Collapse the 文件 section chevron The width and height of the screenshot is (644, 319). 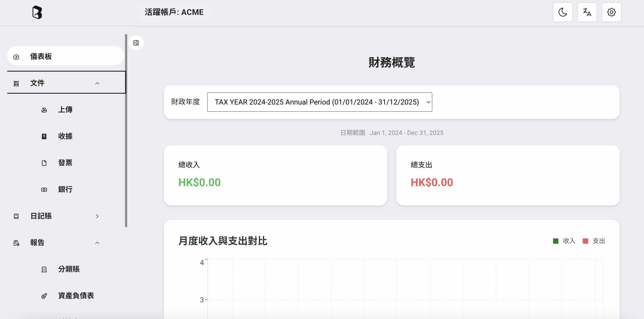[x=97, y=83]
